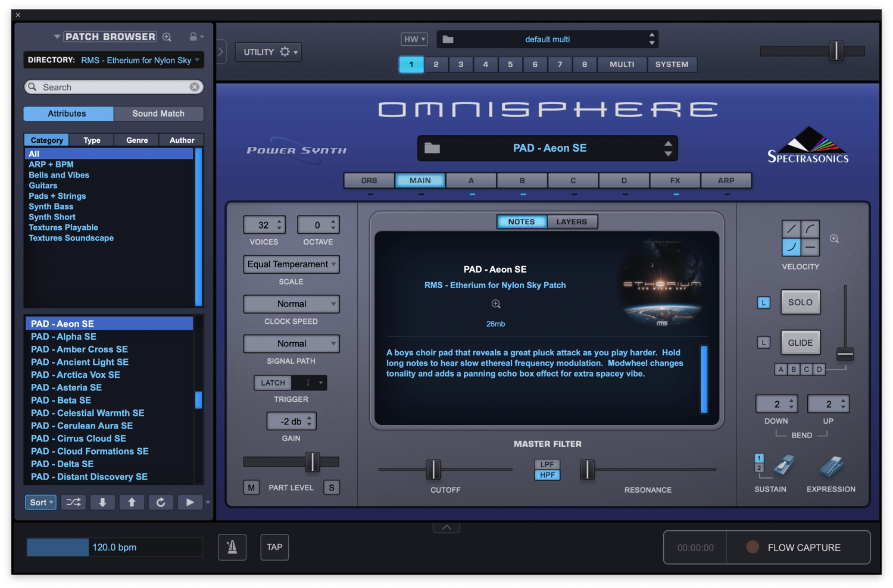
Task: Open the Utility gear menu
Action: (x=268, y=52)
